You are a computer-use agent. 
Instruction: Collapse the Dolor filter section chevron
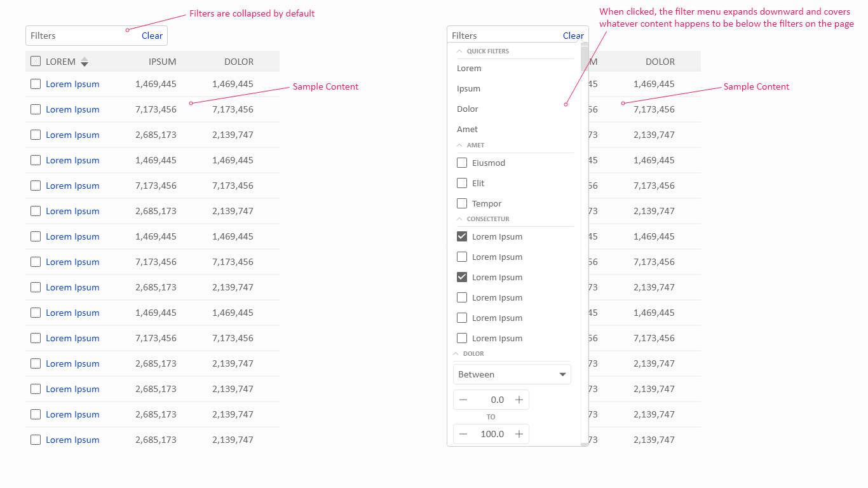tap(456, 353)
